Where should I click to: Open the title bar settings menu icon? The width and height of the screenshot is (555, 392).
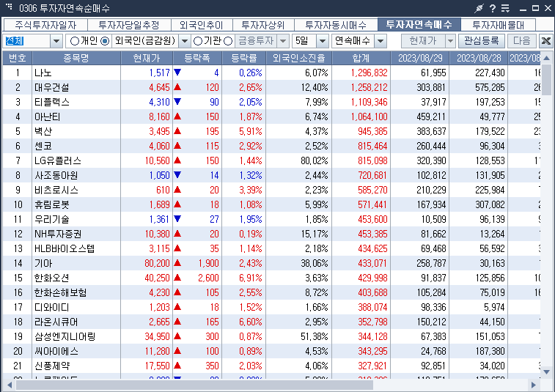(x=505, y=8)
